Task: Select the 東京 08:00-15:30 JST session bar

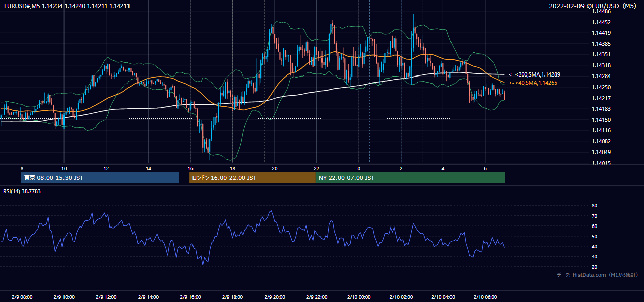Action: point(100,178)
